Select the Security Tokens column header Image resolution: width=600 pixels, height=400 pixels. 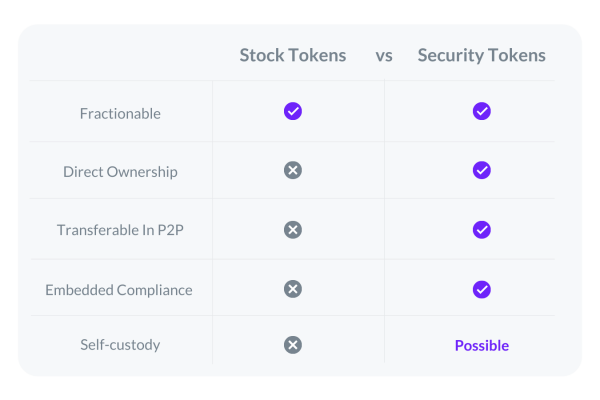click(x=481, y=56)
